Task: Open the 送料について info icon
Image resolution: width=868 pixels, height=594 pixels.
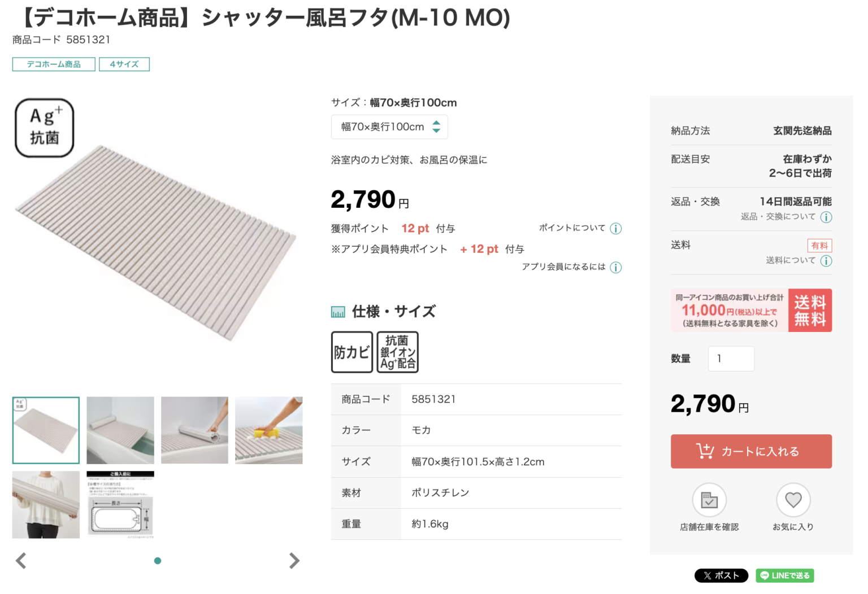Action: pos(826,260)
